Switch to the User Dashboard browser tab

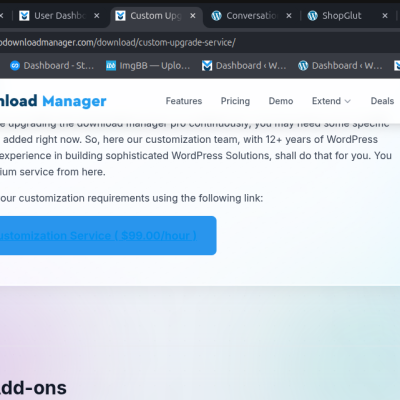pyautogui.click(x=60, y=16)
